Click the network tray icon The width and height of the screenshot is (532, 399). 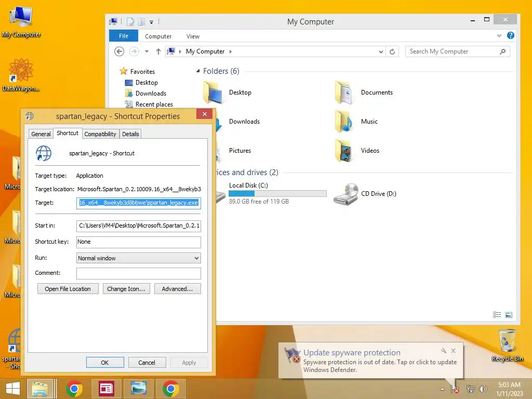click(470, 389)
